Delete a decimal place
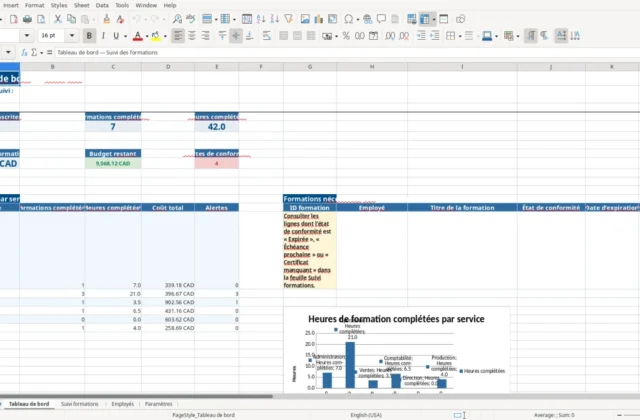Viewport: 640px width, 420px height. coord(404,36)
